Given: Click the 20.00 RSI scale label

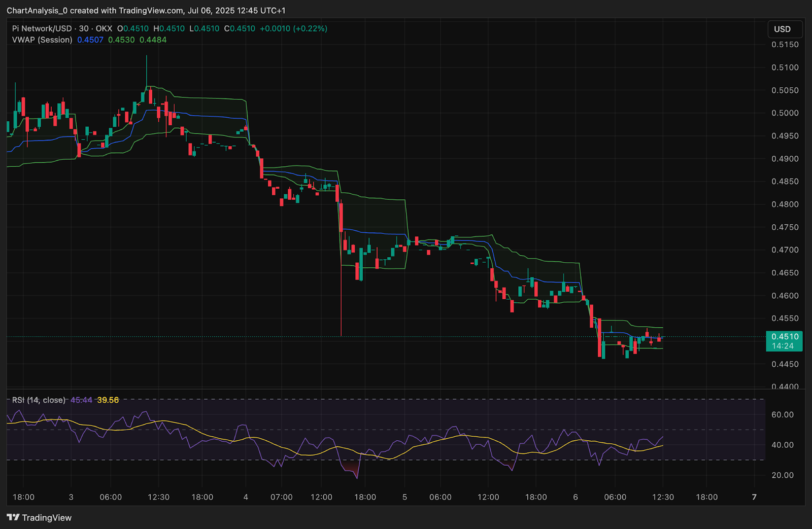Looking at the screenshot, I should coord(782,475).
